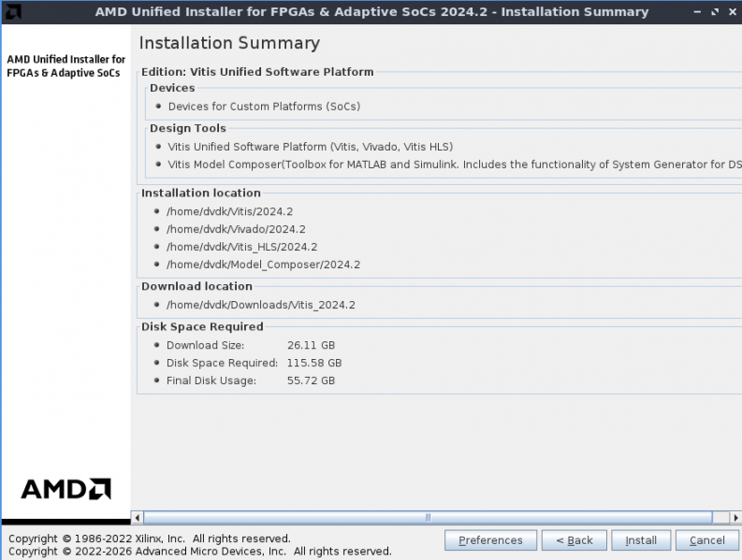The image size is (742, 560).
Task: Click Devices for Custom Platforms (SoCs)
Action: point(264,107)
